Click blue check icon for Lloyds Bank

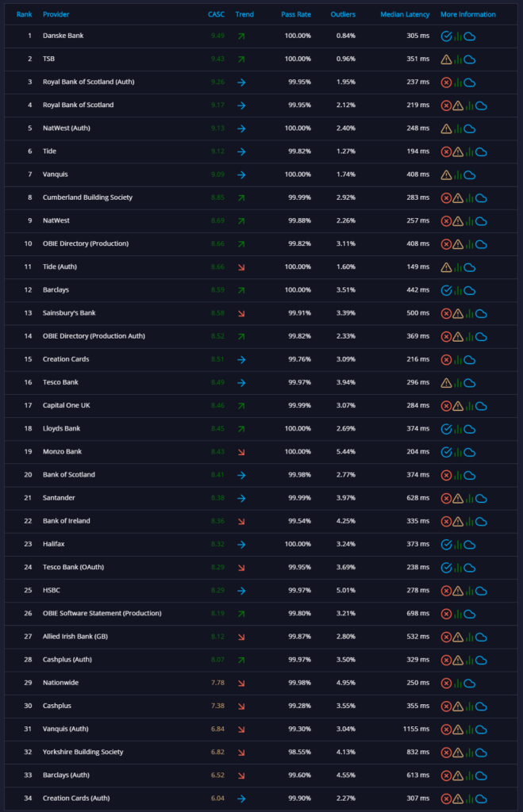[x=446, y=429]
